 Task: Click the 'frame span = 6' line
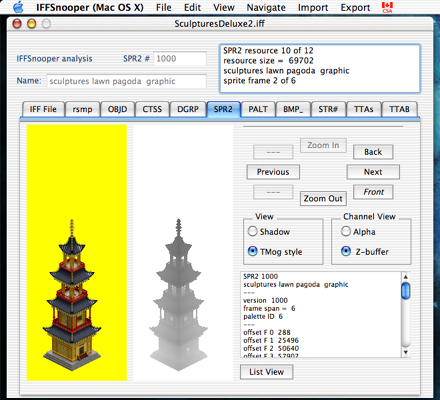click(269, 308)
